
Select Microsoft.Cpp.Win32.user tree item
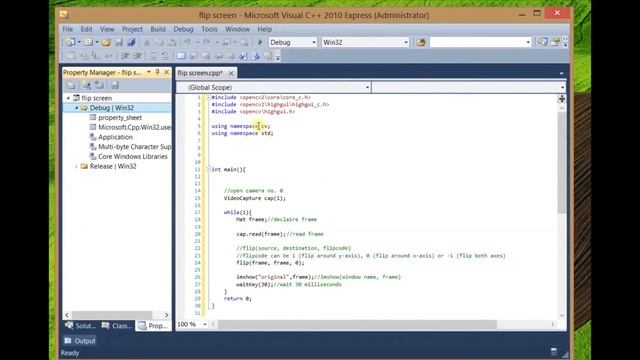pos(134,127)
